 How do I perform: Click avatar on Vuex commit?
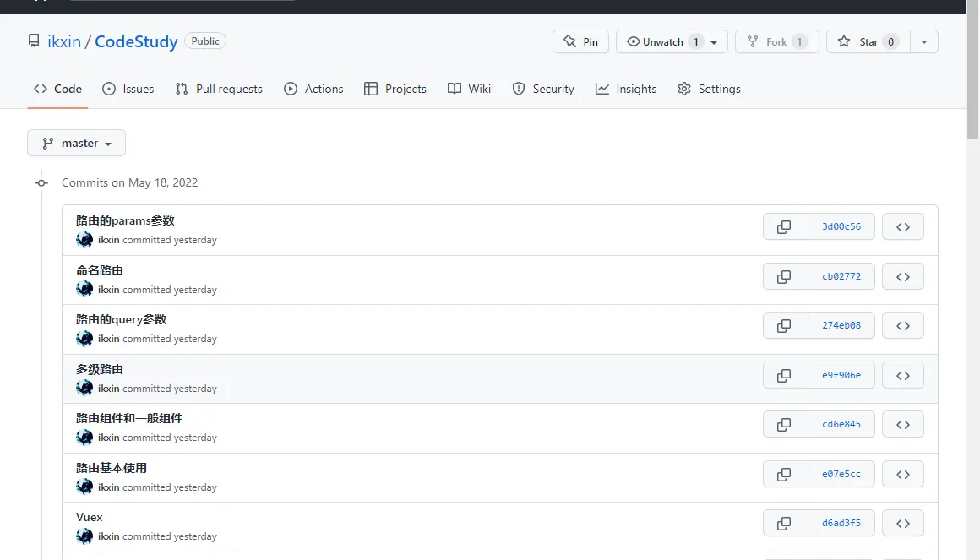pyautogui.click(x=84, y=536)
